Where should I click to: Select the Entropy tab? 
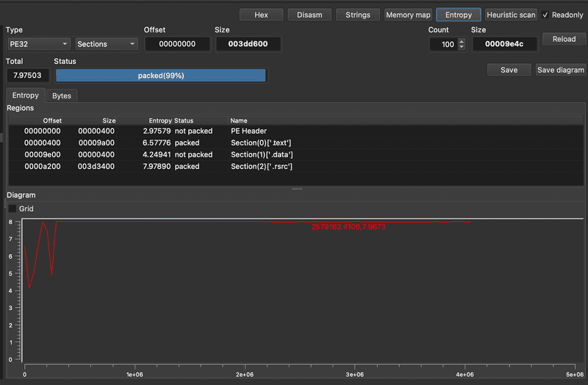click(26, 96)
